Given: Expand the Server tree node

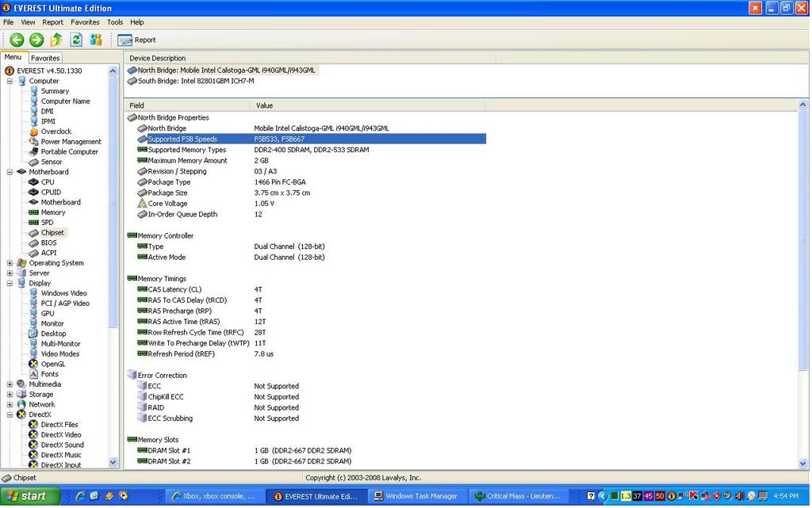Looking at the screenshot, I should coord(10,273).
